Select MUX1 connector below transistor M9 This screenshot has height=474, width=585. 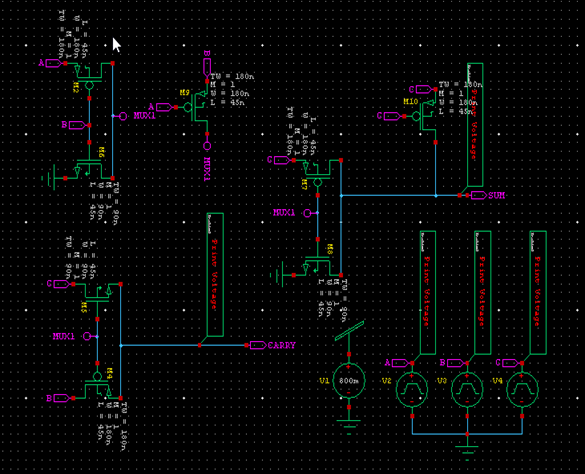(207, 146)
